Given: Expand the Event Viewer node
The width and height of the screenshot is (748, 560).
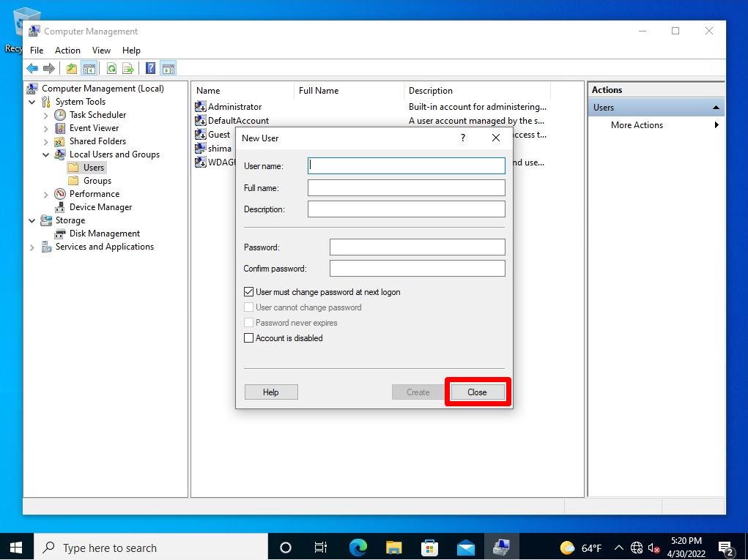Looking at the screenshot, I should pos(46,129).
